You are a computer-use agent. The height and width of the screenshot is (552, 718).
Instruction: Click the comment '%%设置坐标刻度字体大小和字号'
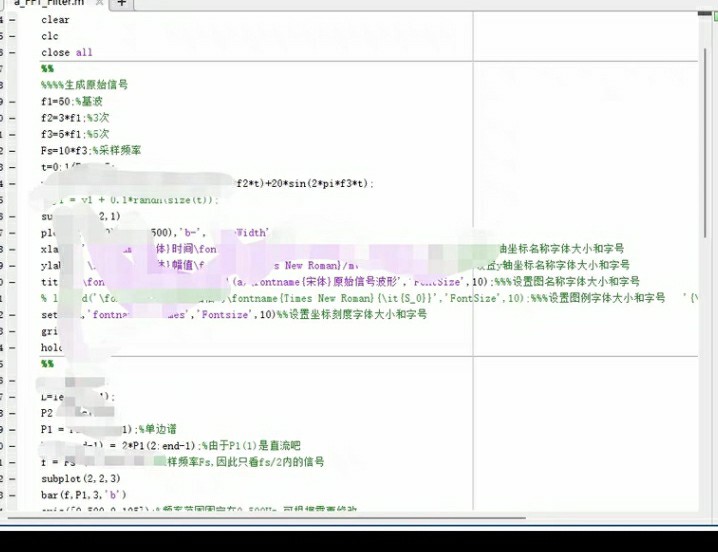pos(352,314)
